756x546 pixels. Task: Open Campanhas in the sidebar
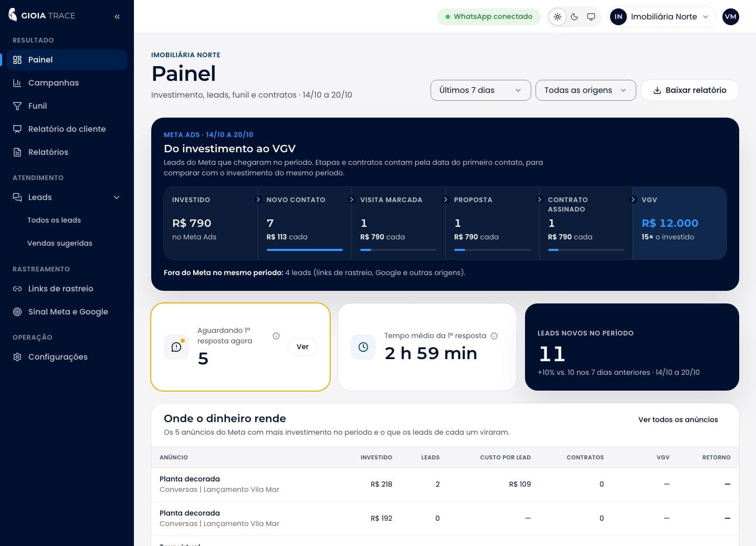67,83
